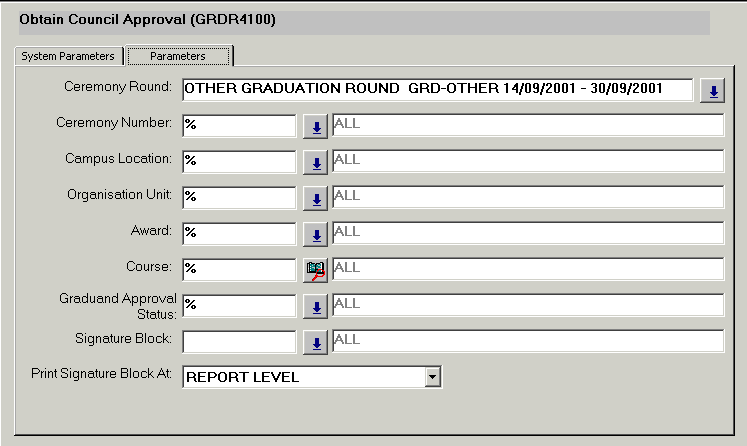Focus the Campus Location input field
This screenshot has height=446, width=747.
pyautogui.click(x=239, y=161)
